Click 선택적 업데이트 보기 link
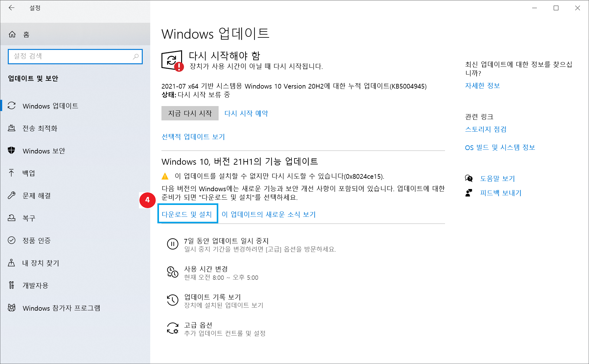Viewport: 589px width, 364px height. (x=193, y=137)
